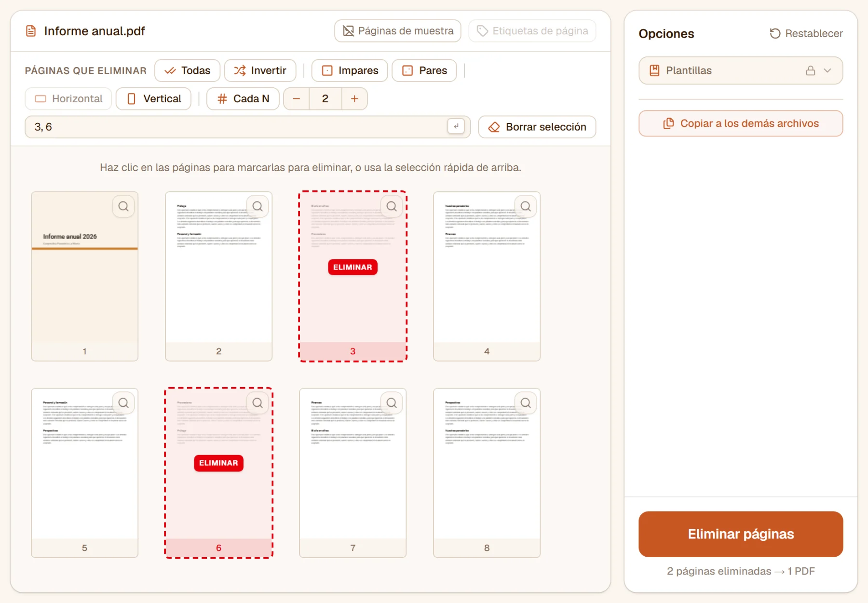Click the magnifier icon on page 6
This screenshot has width=868, height=603.
258,403
